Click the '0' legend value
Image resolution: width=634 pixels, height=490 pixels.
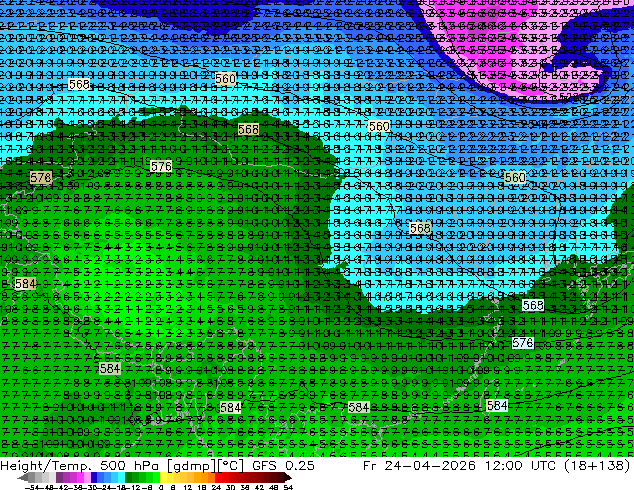[161, 487]
